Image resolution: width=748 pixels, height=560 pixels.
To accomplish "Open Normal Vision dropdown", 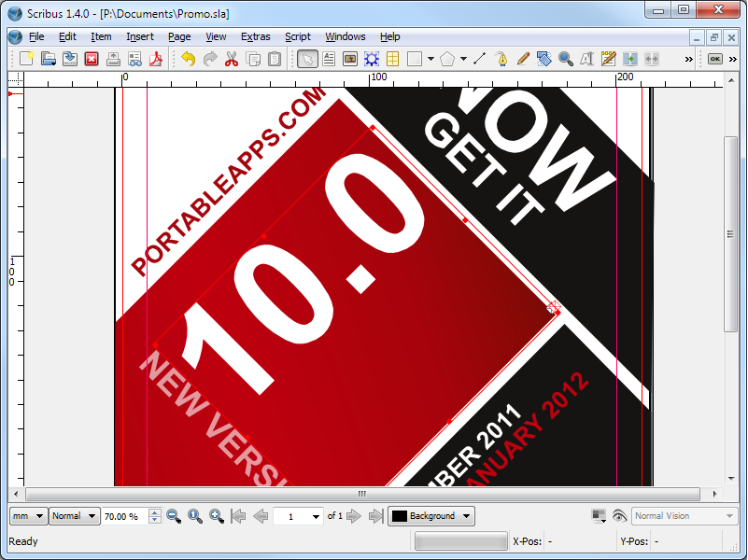I will click(684, 516).
